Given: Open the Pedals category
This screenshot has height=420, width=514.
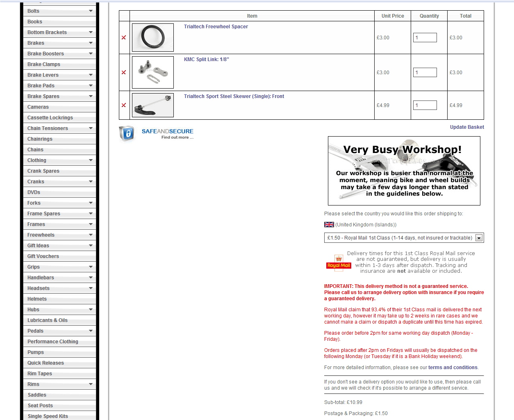Looking at the screenshot, I should [x=60, y=331].
